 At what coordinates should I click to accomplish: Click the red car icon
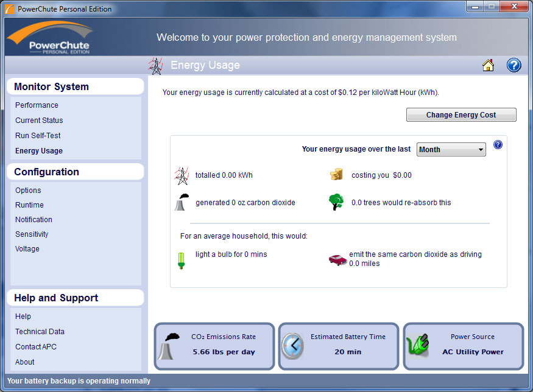point(337,260)
